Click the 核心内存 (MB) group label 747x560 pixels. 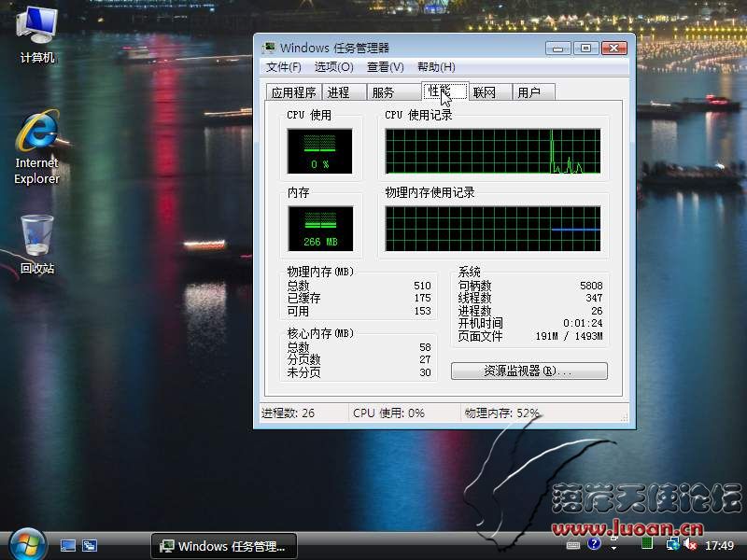click(x=320, y=333)
